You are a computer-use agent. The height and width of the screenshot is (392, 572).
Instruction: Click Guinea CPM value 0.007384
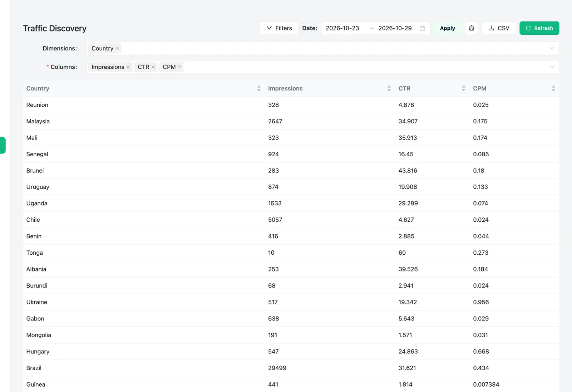(x=486, y=384)
